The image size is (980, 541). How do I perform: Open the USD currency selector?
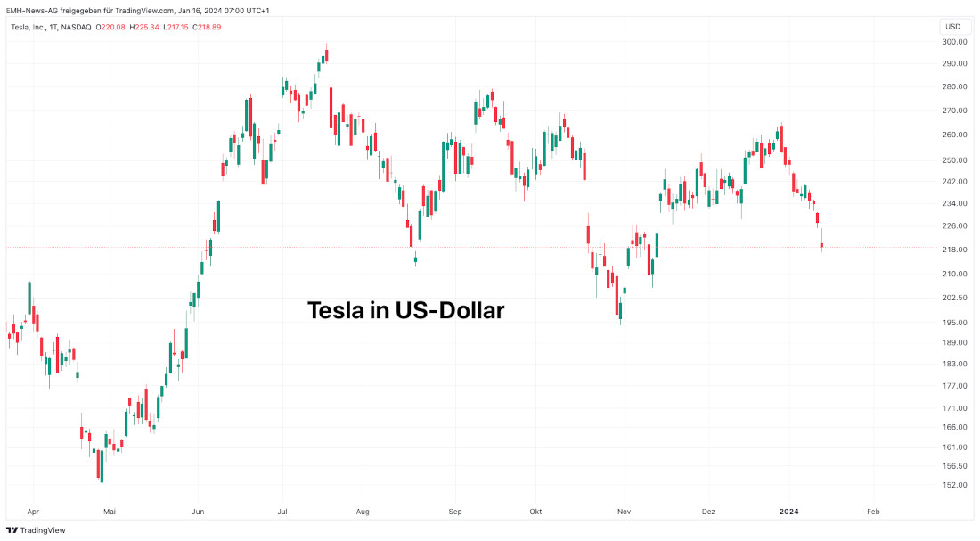954,27
